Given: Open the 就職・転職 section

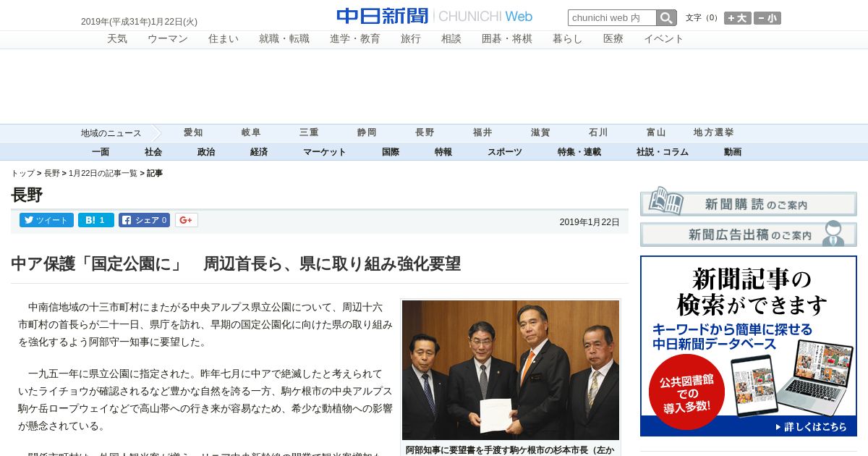Looking at the screenshot, I should pyautogui.click(x=284, y=39).
